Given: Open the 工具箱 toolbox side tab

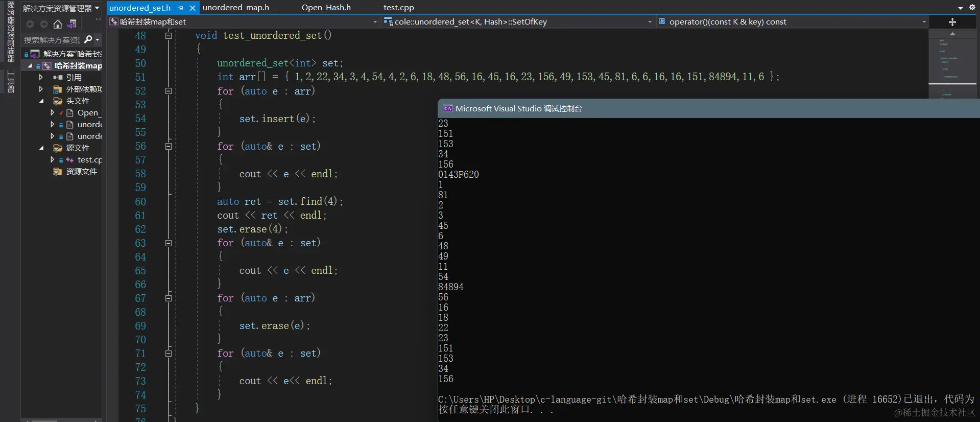Looking at the screenshot, I should tap(11, 82).
